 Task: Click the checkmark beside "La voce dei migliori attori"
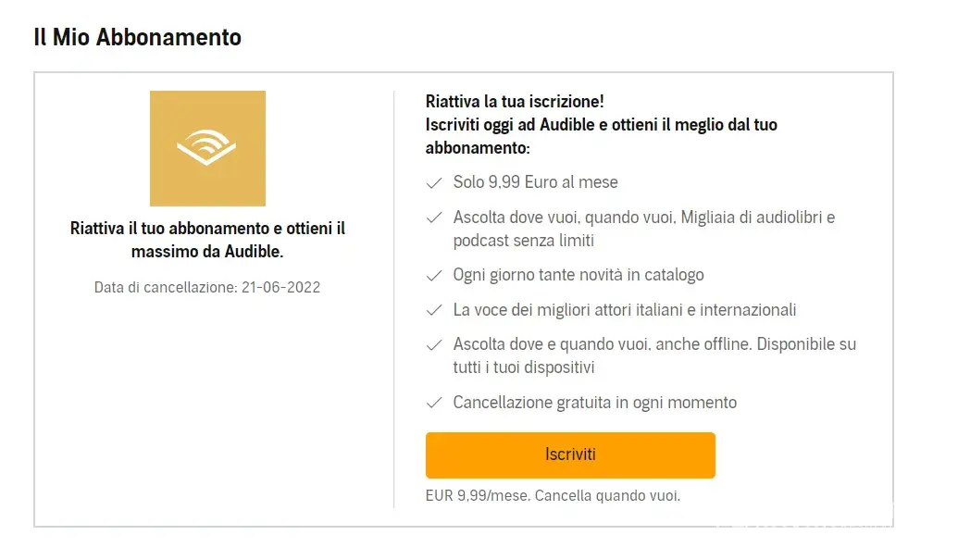pyautogui.click(x=433, y=311)
